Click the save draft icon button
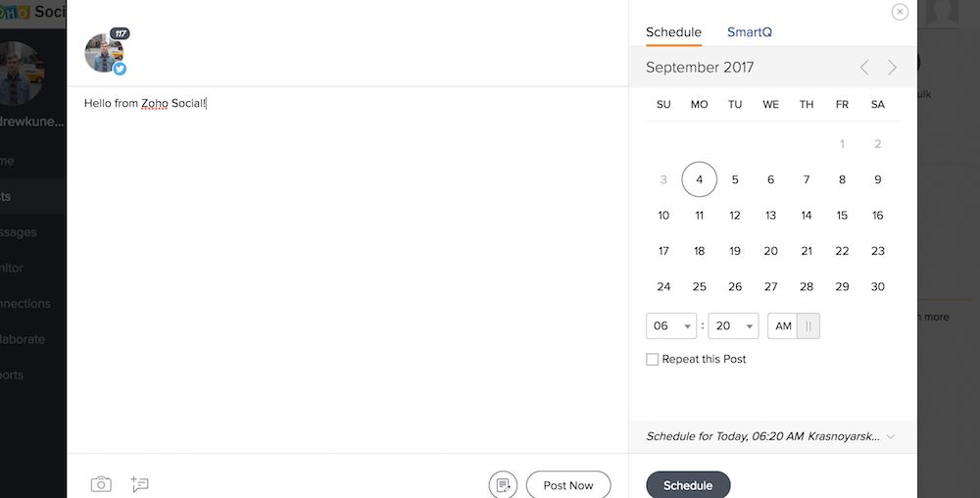This screenshot has width=980, height=498. click(503, 485)
